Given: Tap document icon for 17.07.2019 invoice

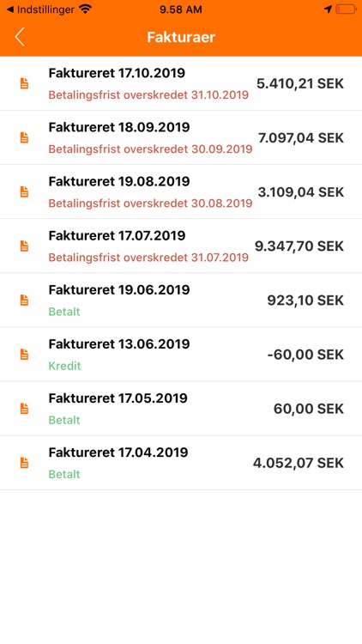Looking at the screenshot, I should 25,246.
